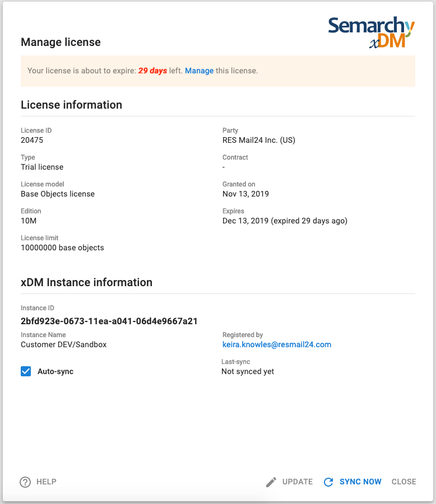Select the Instance ID value 2bfd923e-0673-11ea-a041-06d4e9667a21
The width and height of the screenshot is (436, 504).
109,321
